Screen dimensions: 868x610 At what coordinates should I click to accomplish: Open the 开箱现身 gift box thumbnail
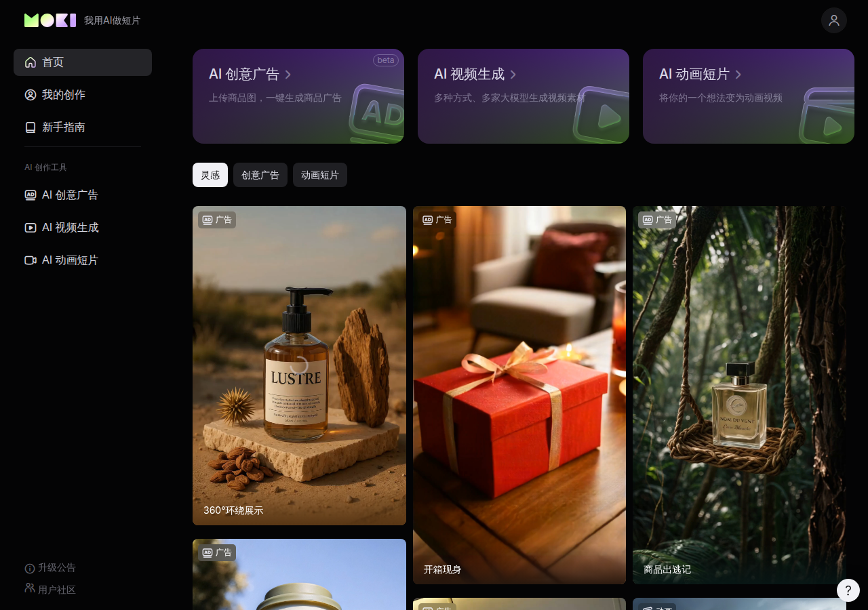[519, 395]
